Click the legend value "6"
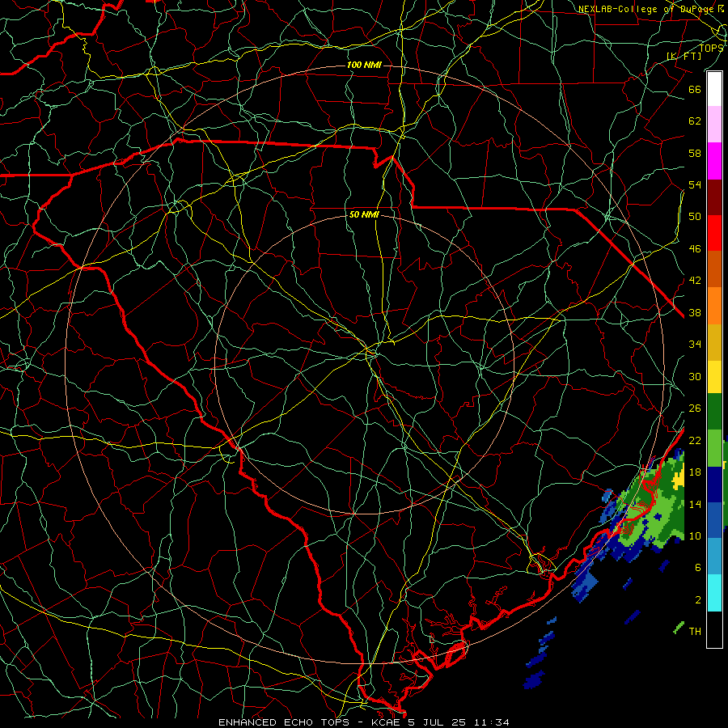Screen dimensions: 728x728 [x=698, y=568]
